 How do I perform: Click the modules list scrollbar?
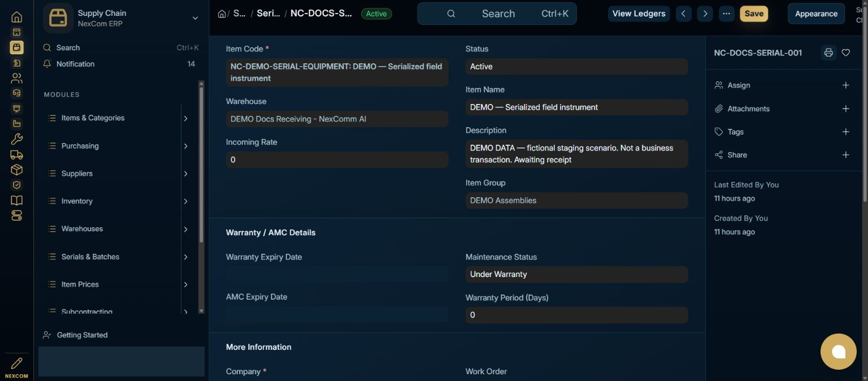coord(201,164)
